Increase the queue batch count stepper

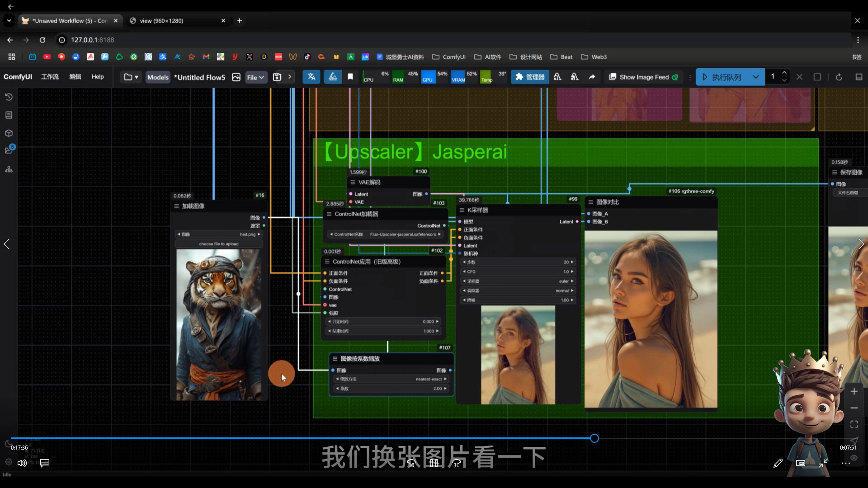[x=784, y=73]
